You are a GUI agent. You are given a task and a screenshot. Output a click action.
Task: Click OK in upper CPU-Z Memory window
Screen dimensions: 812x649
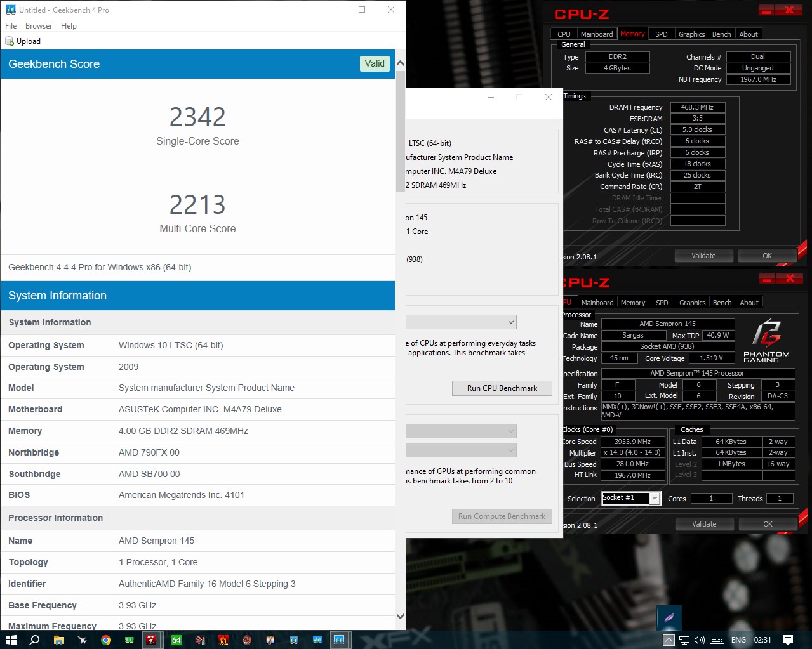pyautogui.click(x=767, y=256)
